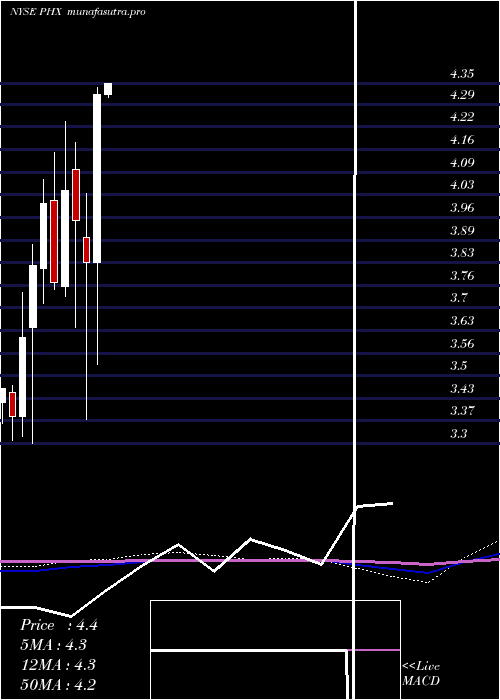Select the vertical white crosshair line
500x700 pixels.
click(356, 348)
